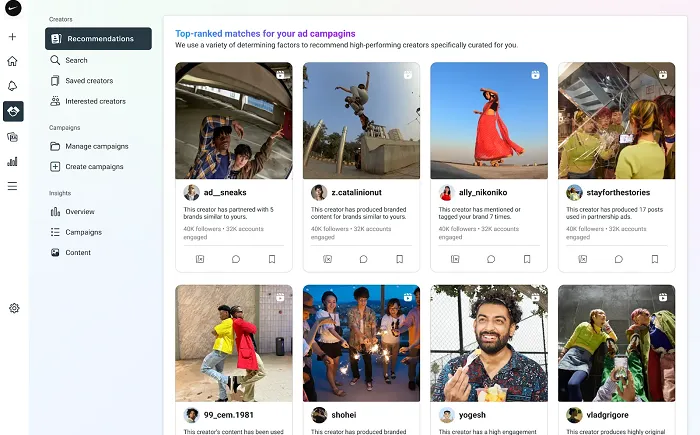Image resolution: width=700 pixels, height=435 pixels.
Task: Select Saved creators menu item
Action: (x=89, y=80)
